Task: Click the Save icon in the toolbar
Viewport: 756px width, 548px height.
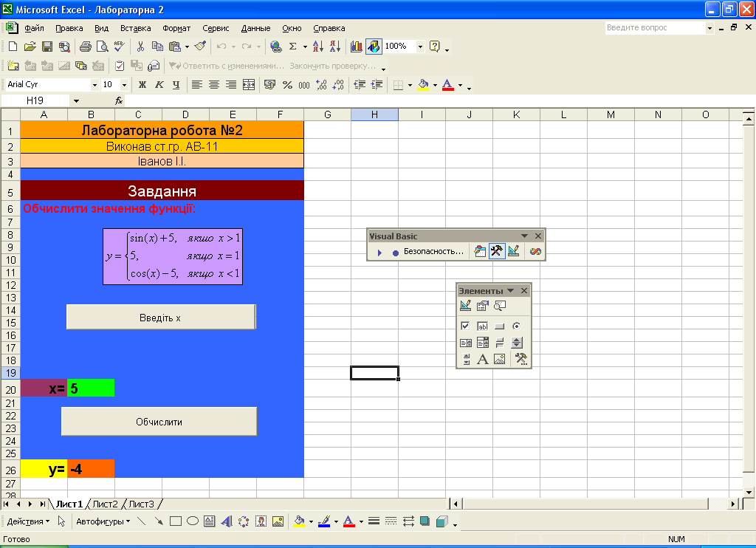Action: coord(47,47)
